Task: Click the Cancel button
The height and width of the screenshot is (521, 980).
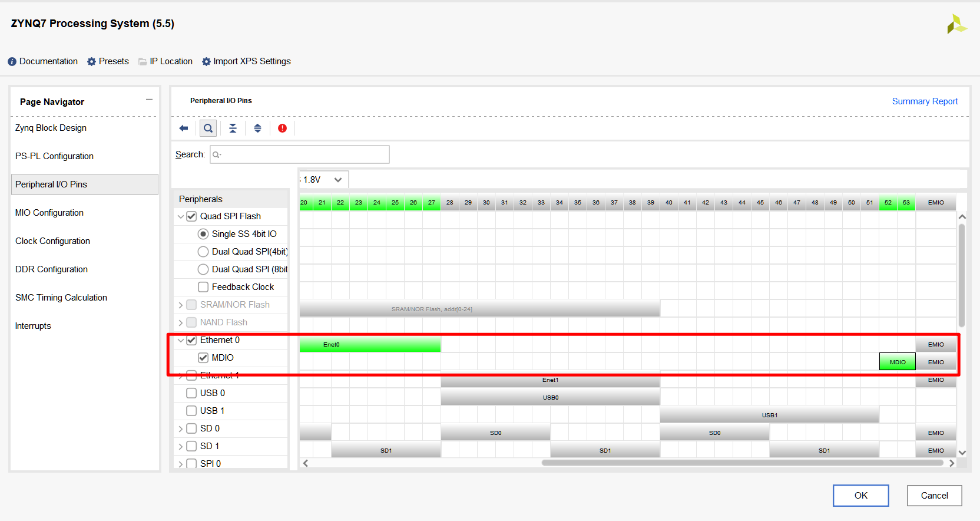Action: coord(934,496)
